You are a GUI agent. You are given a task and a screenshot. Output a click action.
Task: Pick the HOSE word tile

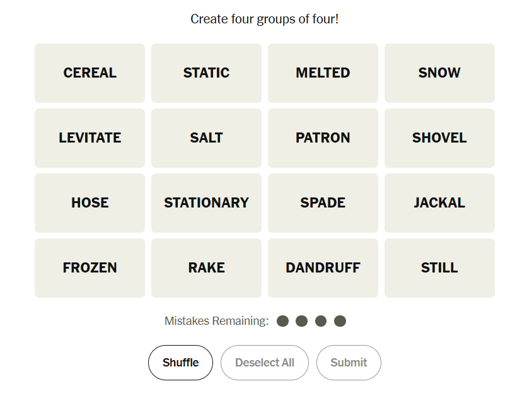click(x=90, y=203)
